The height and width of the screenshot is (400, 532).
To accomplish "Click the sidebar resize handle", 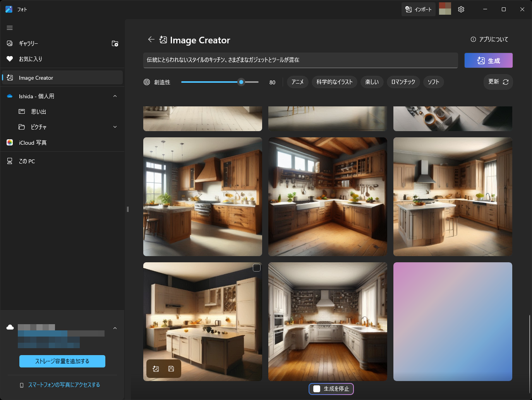I will (x=127, y=209).
